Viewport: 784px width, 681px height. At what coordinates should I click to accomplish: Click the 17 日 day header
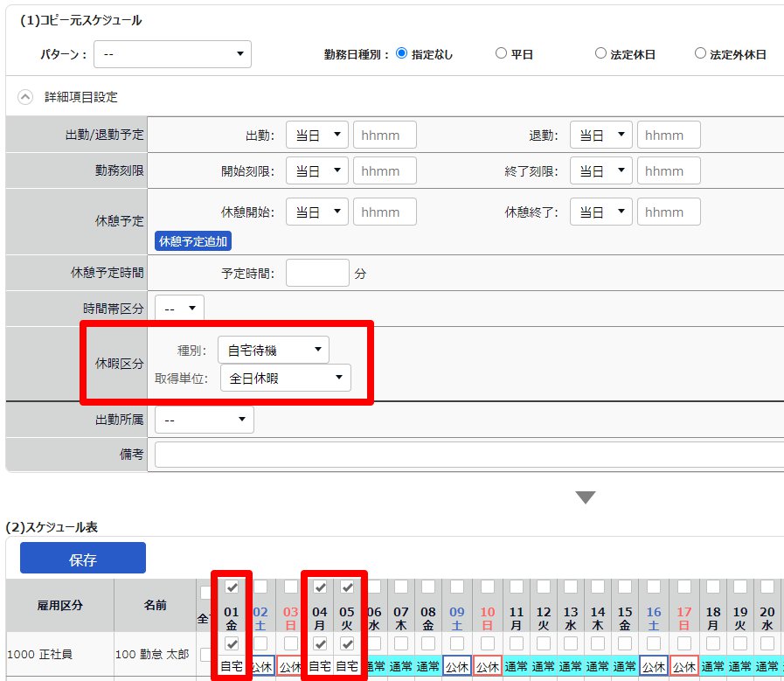tap(684, 619)
